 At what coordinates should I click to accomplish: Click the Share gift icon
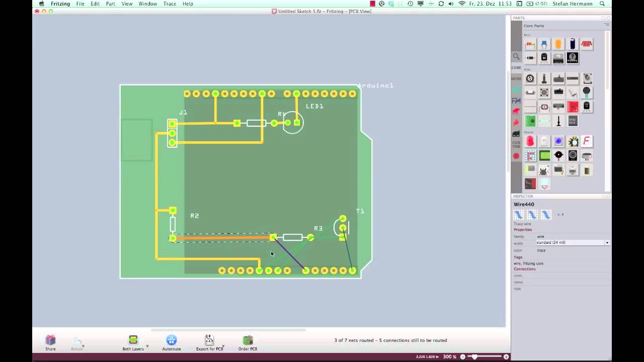pyautogui.click(x=50, y=340)
